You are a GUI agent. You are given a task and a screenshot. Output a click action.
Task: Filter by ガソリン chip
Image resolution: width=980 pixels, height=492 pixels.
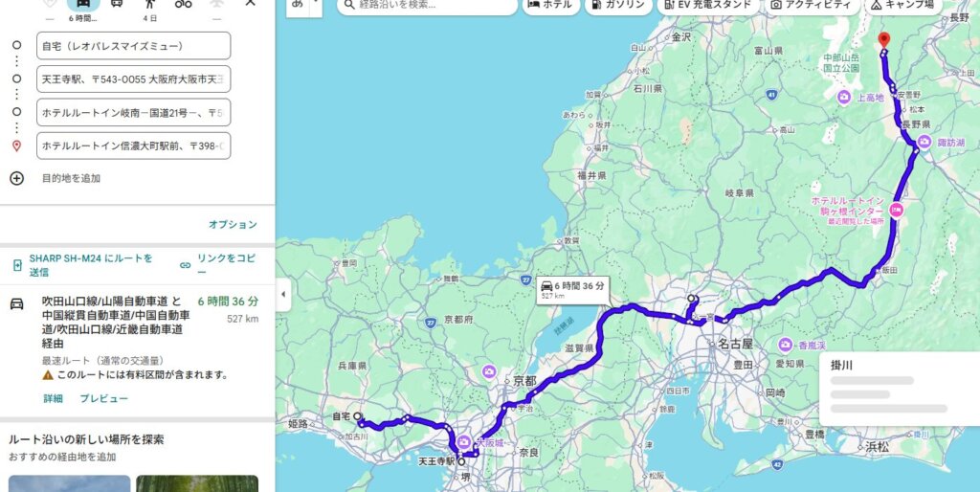618,5
